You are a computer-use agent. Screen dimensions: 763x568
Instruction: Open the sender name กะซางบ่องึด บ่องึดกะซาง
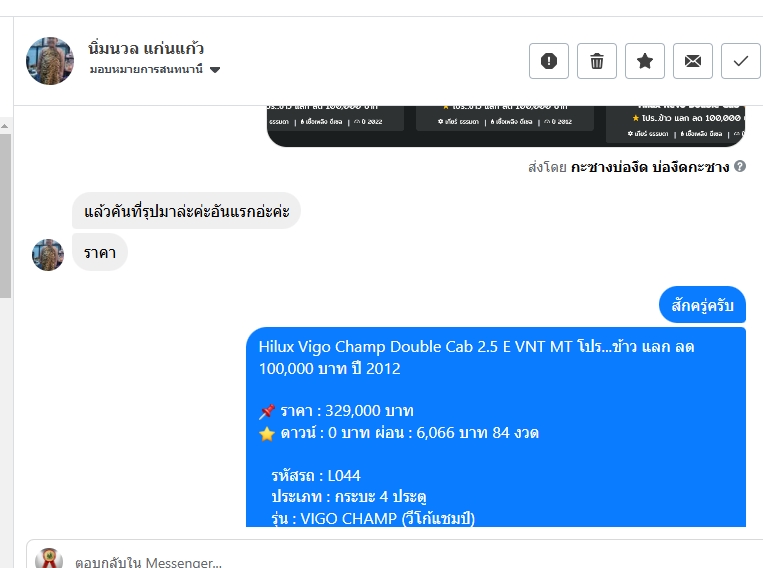click(650, 167)
